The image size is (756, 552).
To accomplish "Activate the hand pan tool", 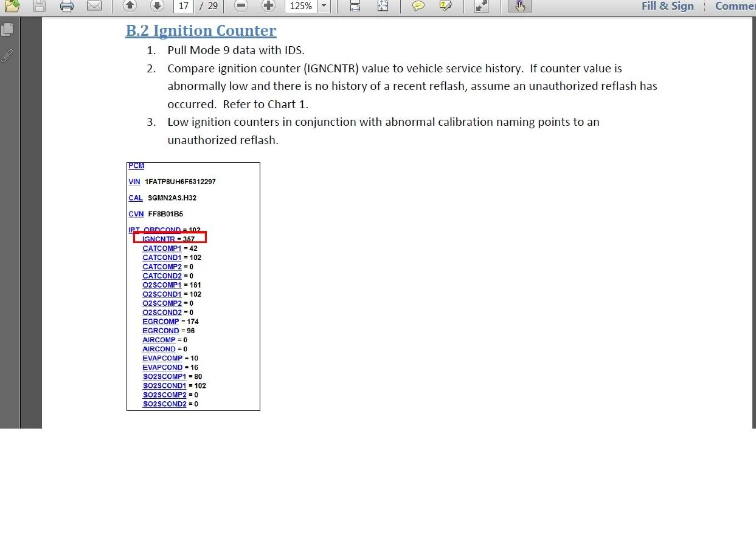I will tap(519, 6).
